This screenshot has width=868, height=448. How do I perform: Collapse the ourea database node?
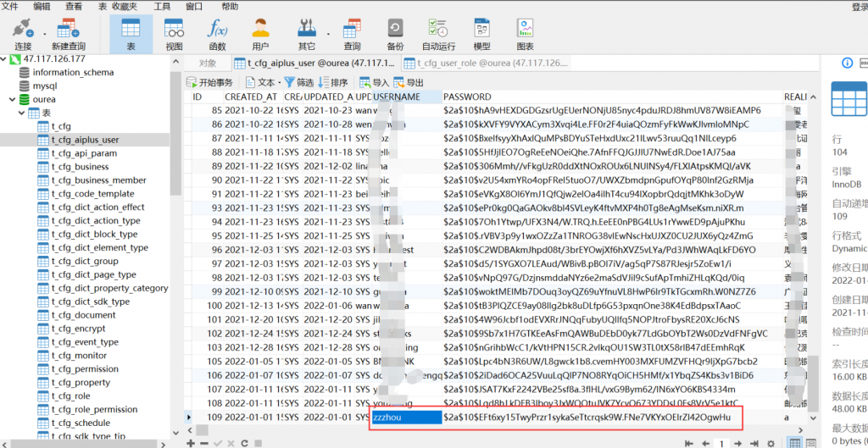[x=11, y=100]
